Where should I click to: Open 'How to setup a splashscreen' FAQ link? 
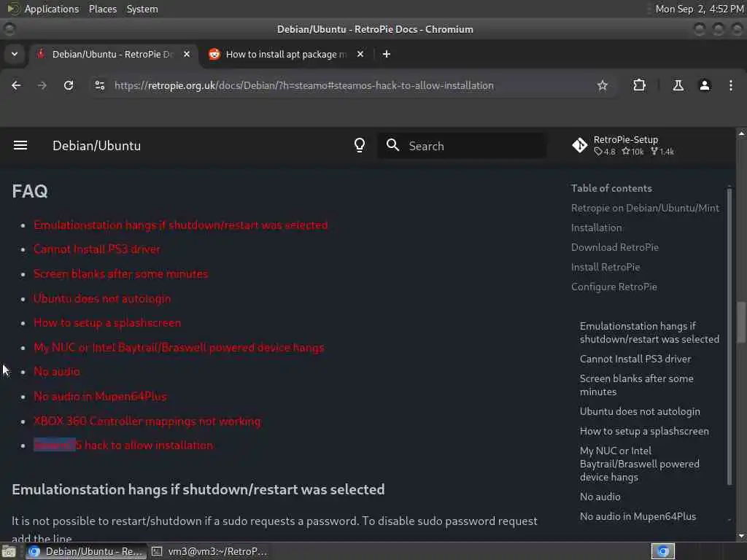(x=107, y=323)
